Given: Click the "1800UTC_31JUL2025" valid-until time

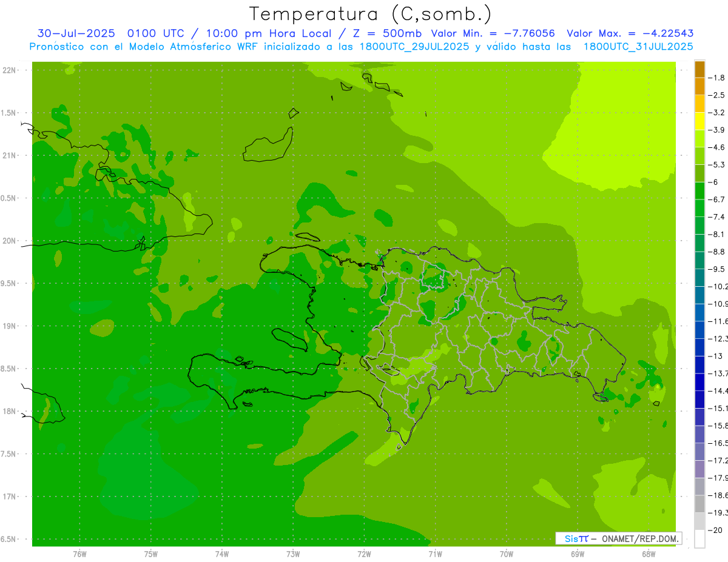Looking at the screenshot, I should coord(638,46).
